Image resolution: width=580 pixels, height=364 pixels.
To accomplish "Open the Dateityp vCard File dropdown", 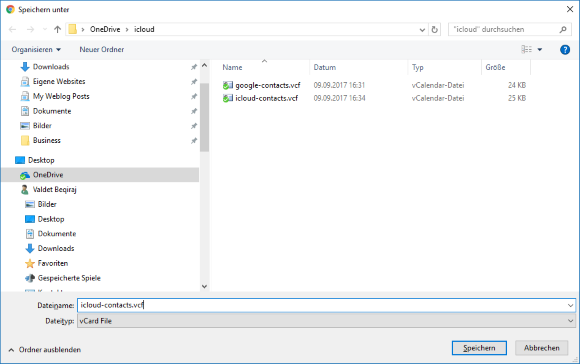I will [326, 321].
